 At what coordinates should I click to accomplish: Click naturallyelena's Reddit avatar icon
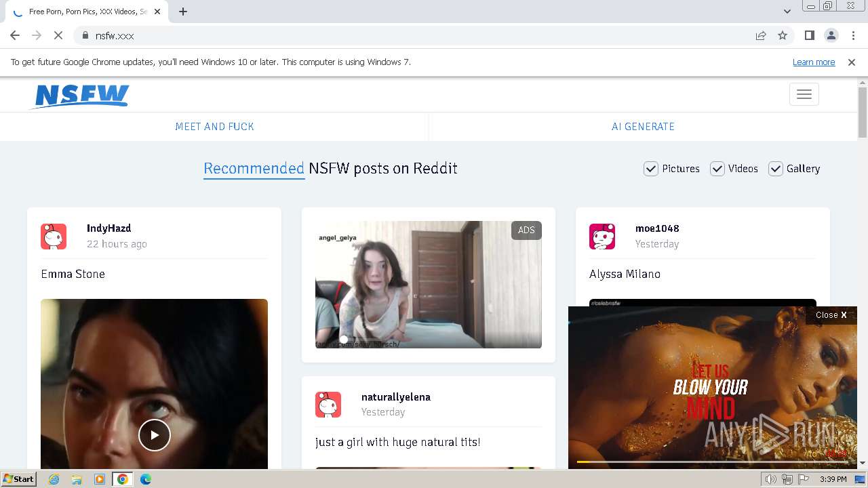coord(328,405)
